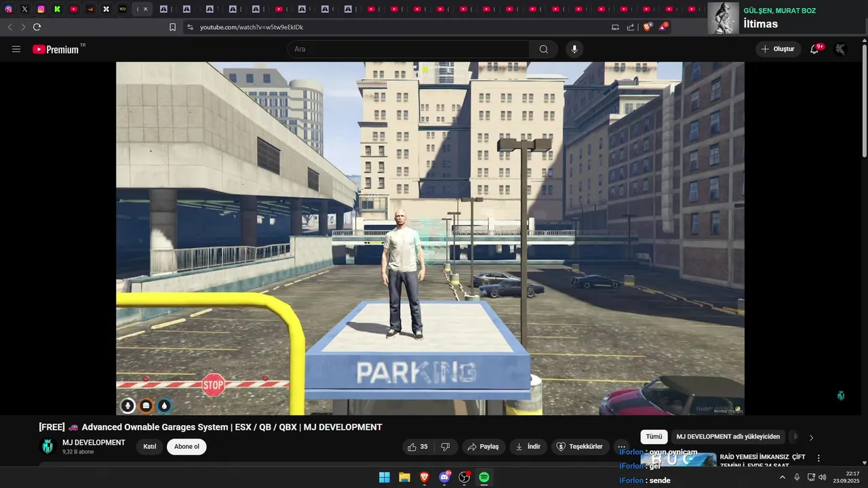Viewport: 868px width, 488px height.
Task: Click the page vertical scrollbar
Action: (864, 102)
